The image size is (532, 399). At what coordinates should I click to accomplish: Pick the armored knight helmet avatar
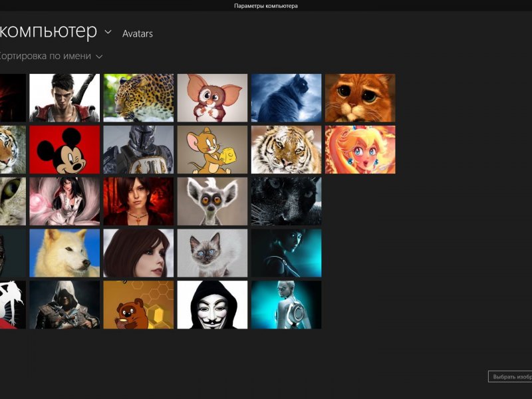pyautogui.click(x=138, y=150)
